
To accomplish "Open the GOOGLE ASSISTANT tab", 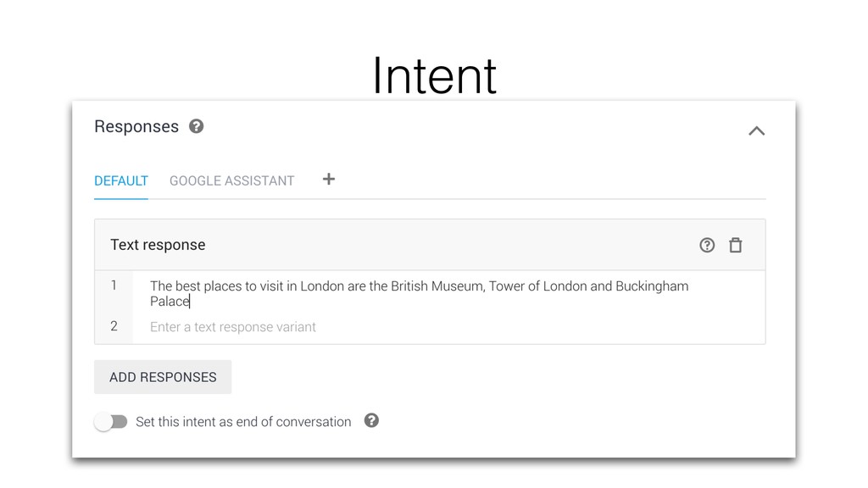I will tap(232, 181).
